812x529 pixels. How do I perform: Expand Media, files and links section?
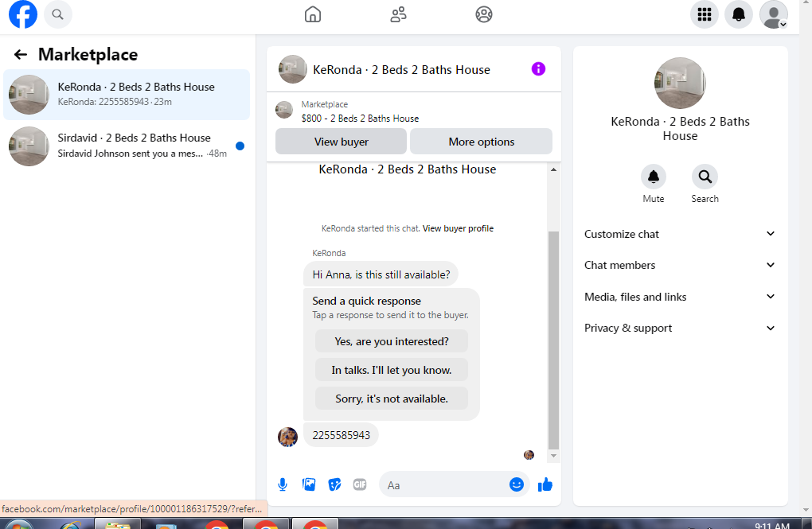(x=679, y=297)
